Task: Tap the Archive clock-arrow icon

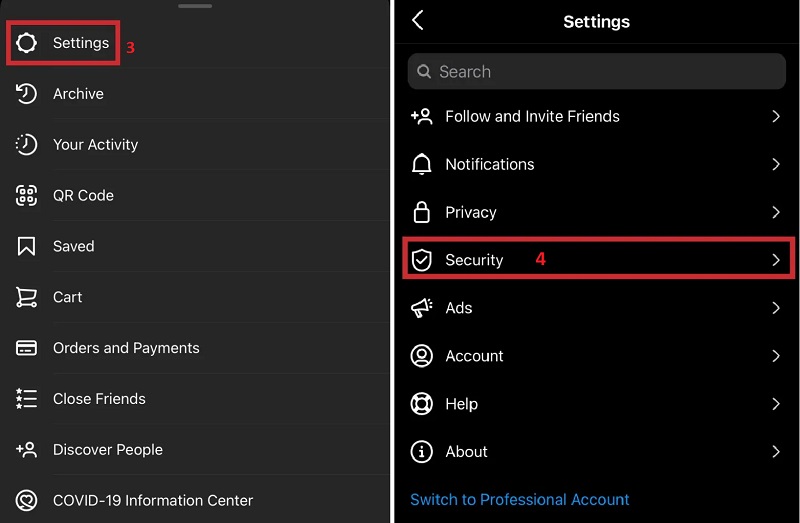Action: tap(26, 93)
